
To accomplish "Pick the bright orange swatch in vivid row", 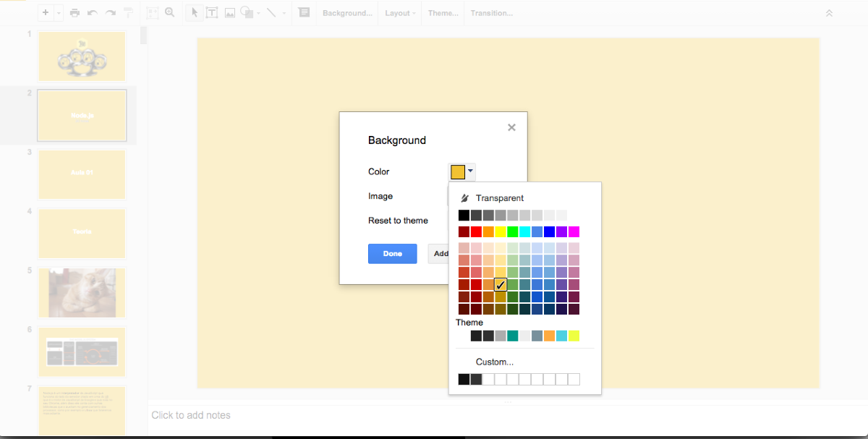I will 488,232.
